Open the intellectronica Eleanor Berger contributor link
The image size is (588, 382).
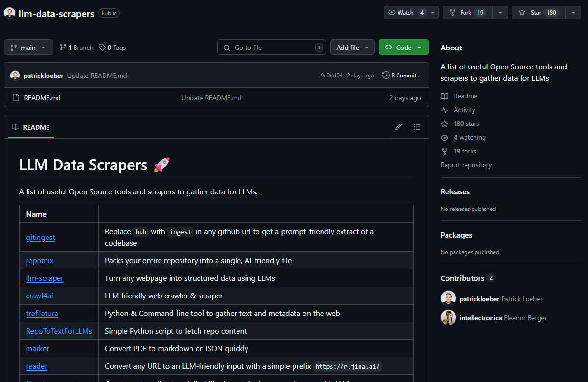[x=503, y=318]
